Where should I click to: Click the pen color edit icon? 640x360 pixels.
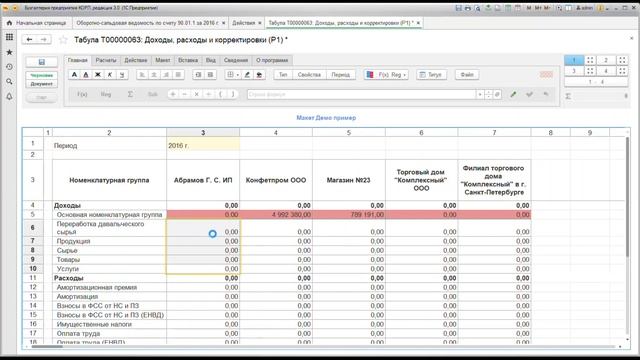point(247,75)
